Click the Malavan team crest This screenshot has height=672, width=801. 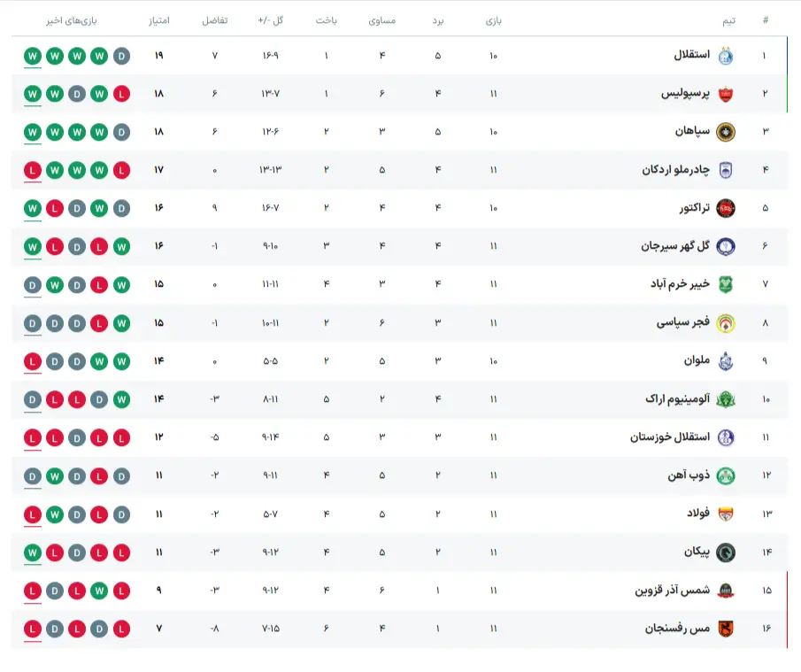(725, 360)
